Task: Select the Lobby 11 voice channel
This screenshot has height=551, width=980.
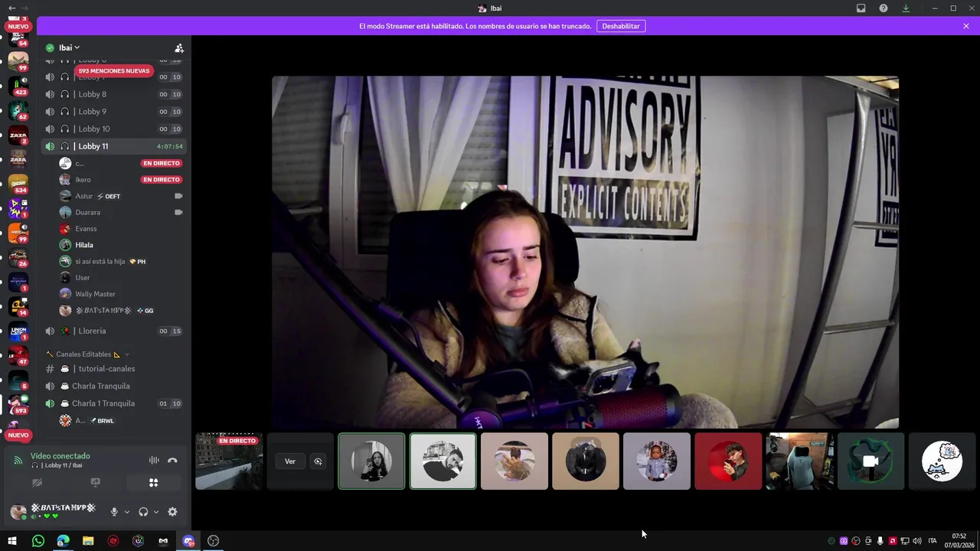Action: pos(113,146)
